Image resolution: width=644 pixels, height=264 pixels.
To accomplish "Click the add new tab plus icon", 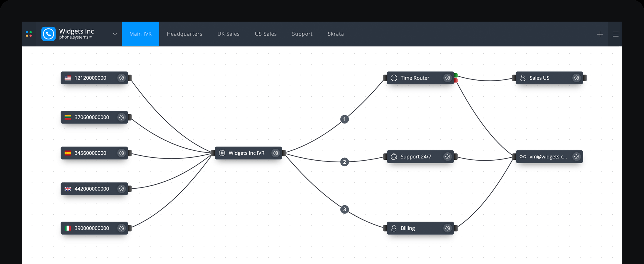I will click(x=600, y=34).
